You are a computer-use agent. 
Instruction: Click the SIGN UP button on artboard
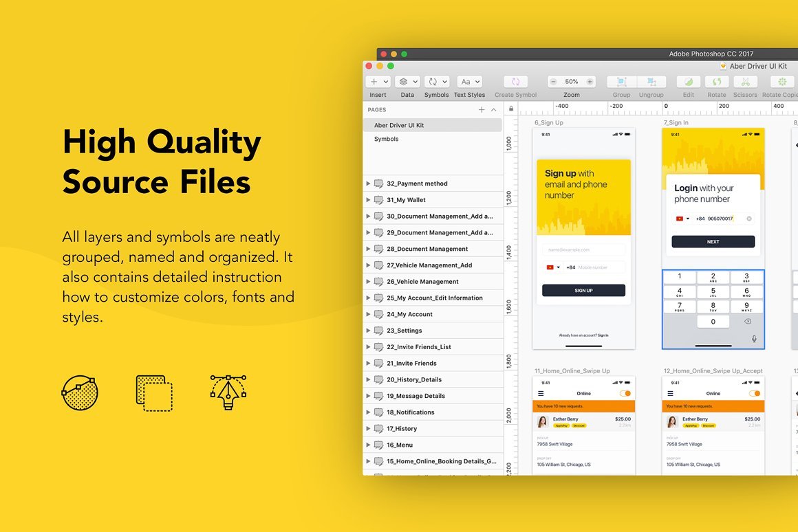coord(583,291)
